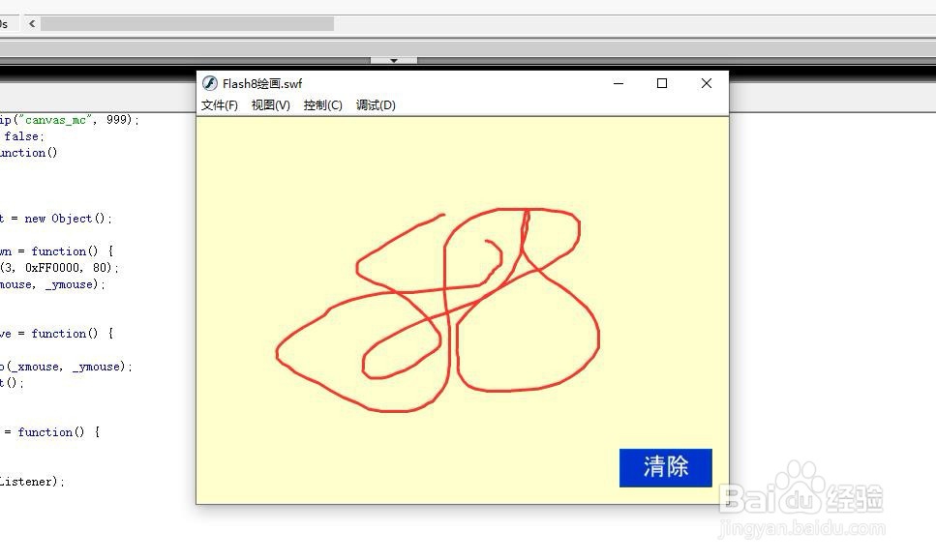936x560 pixels.
Task: Open the 控制(C) menu
Action: point(322,105)
